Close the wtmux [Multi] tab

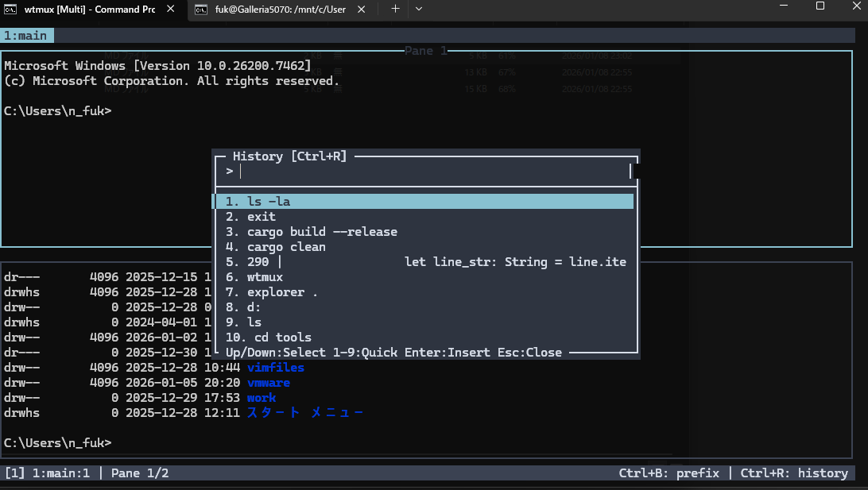coord(170,9)
